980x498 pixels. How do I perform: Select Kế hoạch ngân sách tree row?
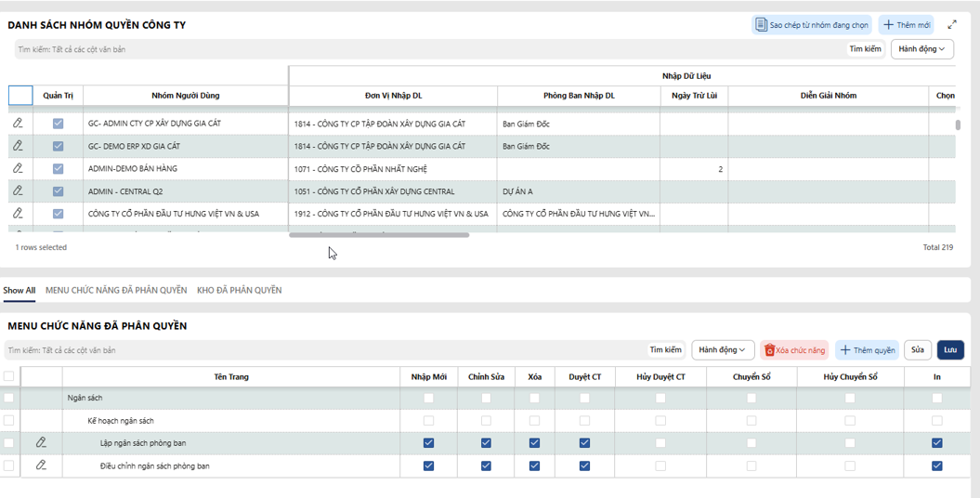(x=121, y=421)
